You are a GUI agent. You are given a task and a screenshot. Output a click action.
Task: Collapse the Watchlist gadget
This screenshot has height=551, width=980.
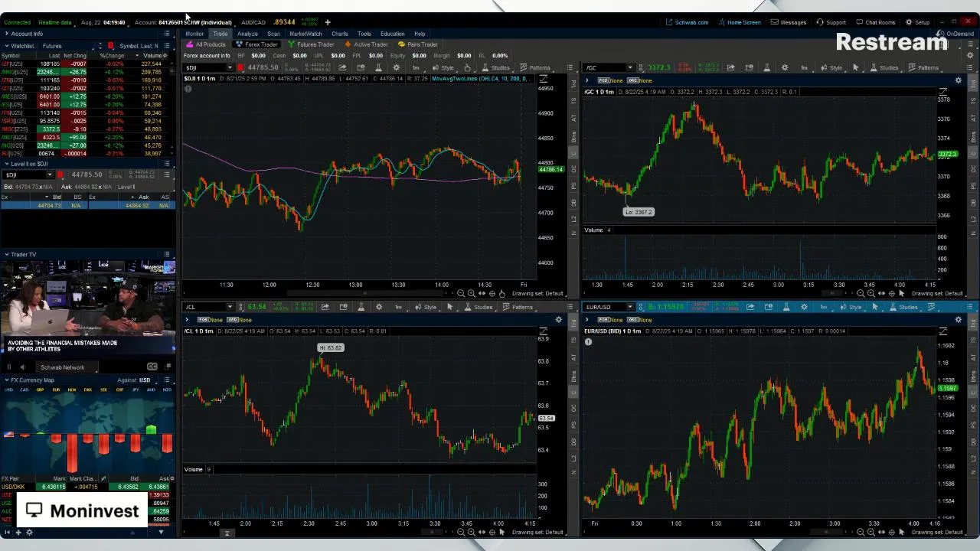coord(6,46)
